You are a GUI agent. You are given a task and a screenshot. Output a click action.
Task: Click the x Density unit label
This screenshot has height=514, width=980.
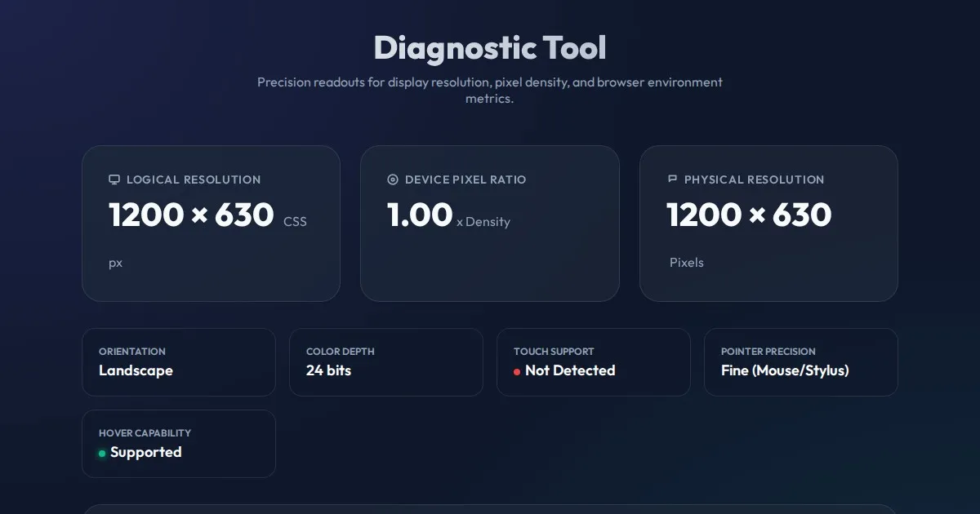483,222
